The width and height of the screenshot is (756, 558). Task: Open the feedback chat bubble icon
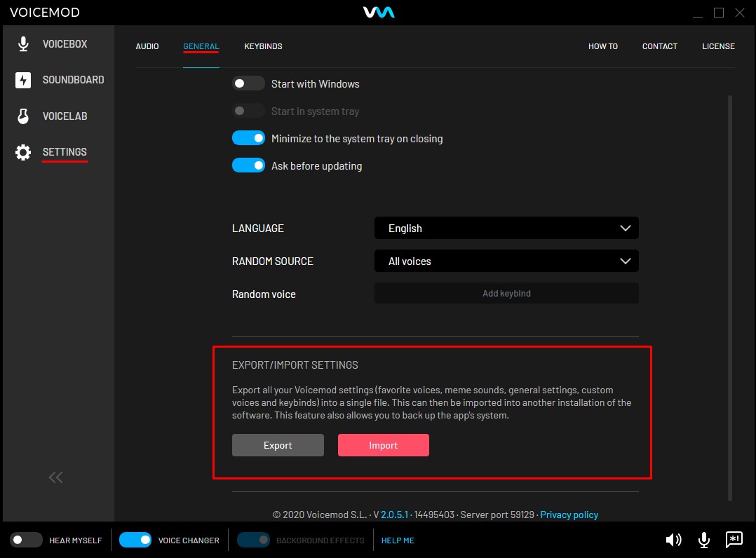[734, 540]
